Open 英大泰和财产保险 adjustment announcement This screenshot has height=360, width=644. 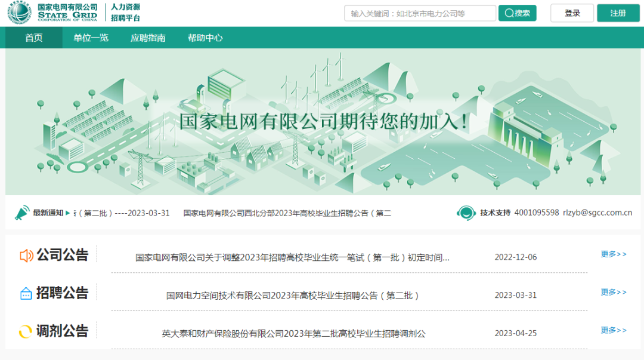(293, 334)
